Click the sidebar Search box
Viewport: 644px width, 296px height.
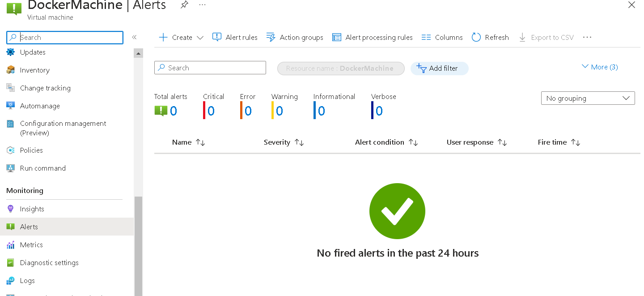click(x=65, y=38)
